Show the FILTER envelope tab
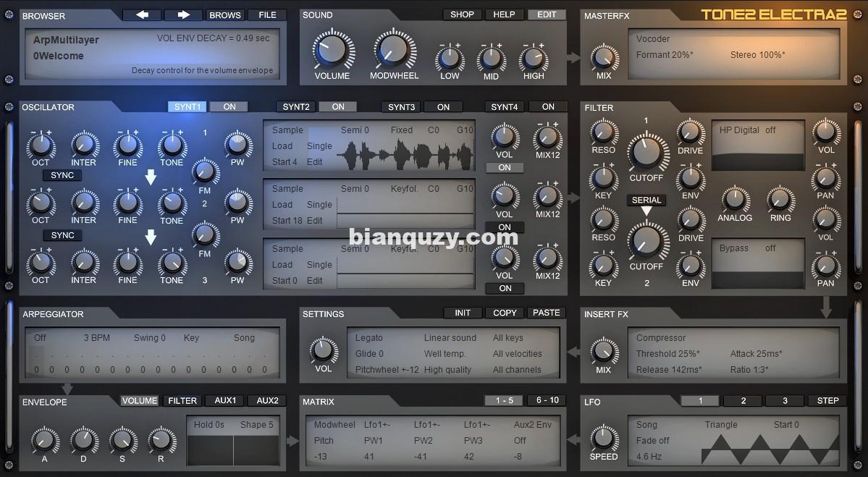 click(x=182, y=400)
